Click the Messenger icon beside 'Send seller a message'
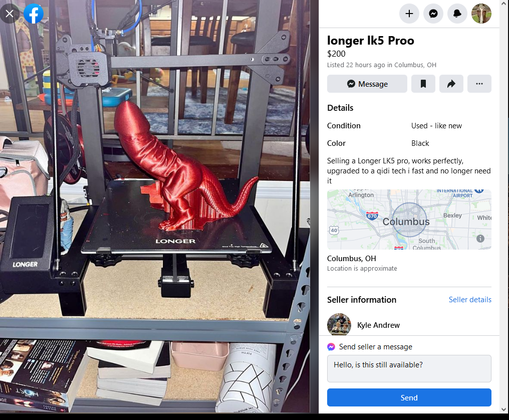This screenshot has width=509, height=420. [331, 347]
